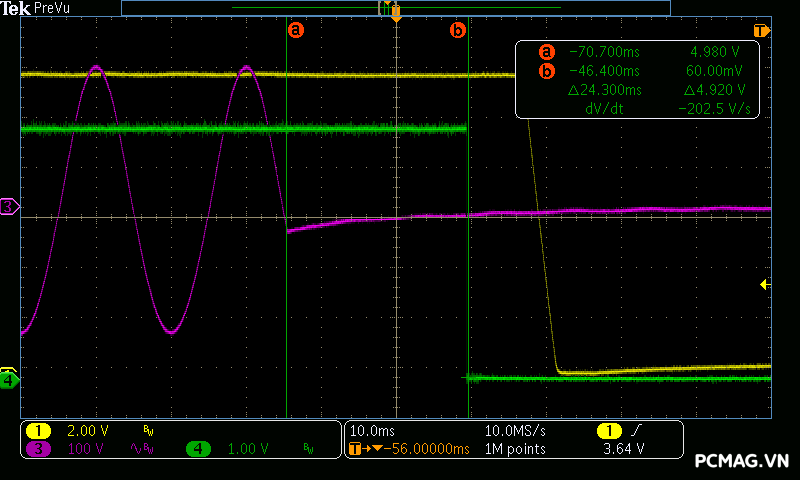Select the channel 1 yellow badge
Screen dimensions: 800x480
click(38, 430)
